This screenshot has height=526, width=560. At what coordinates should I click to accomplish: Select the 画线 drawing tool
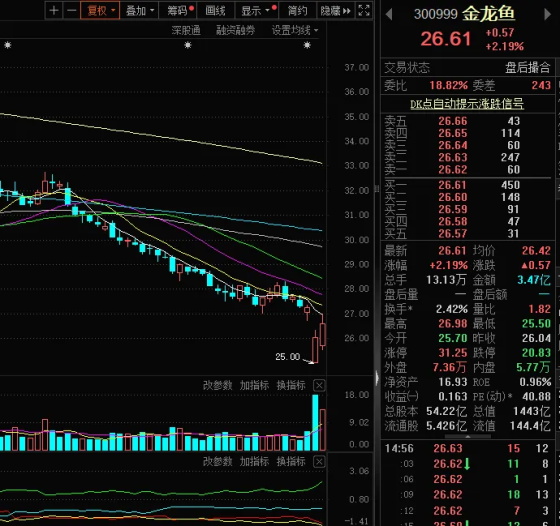click(215, 10)
